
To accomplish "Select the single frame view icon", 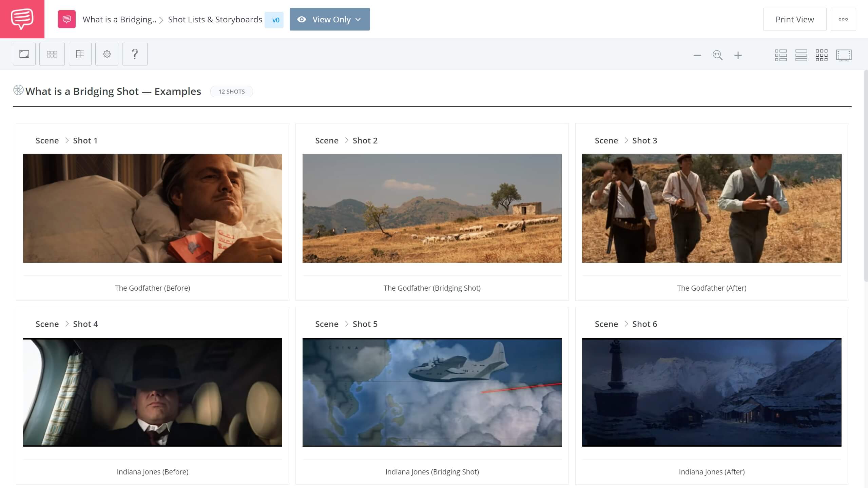I will coord(24,54).
